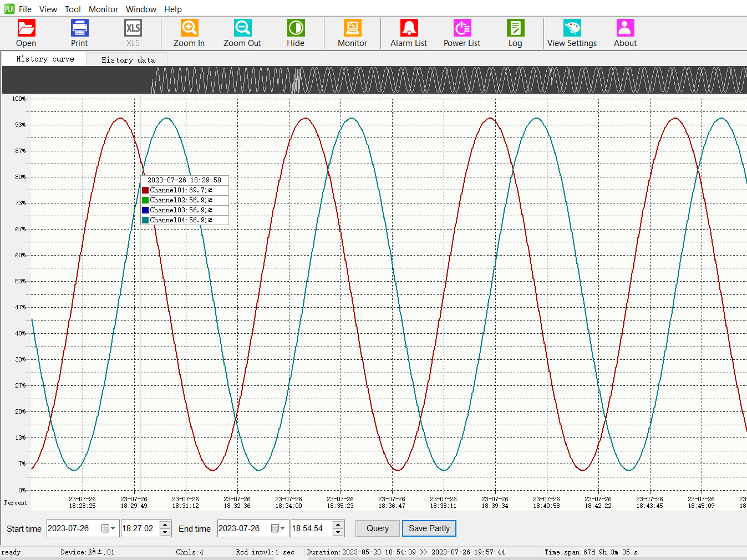Expand the End time date dropdown

[x=283, y=528]
